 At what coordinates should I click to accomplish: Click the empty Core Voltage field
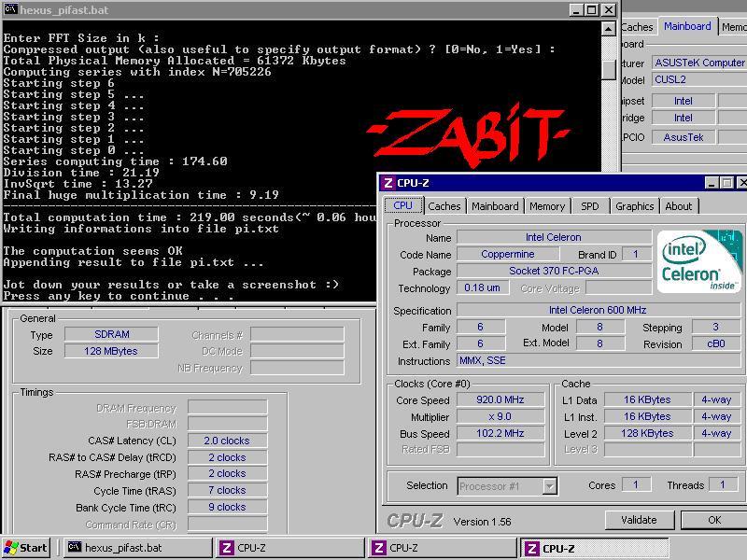click(619, 287)
